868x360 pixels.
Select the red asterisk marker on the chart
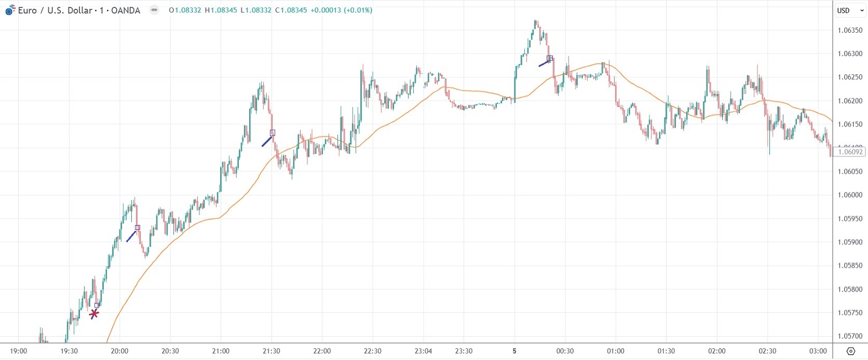pos(94,313)
